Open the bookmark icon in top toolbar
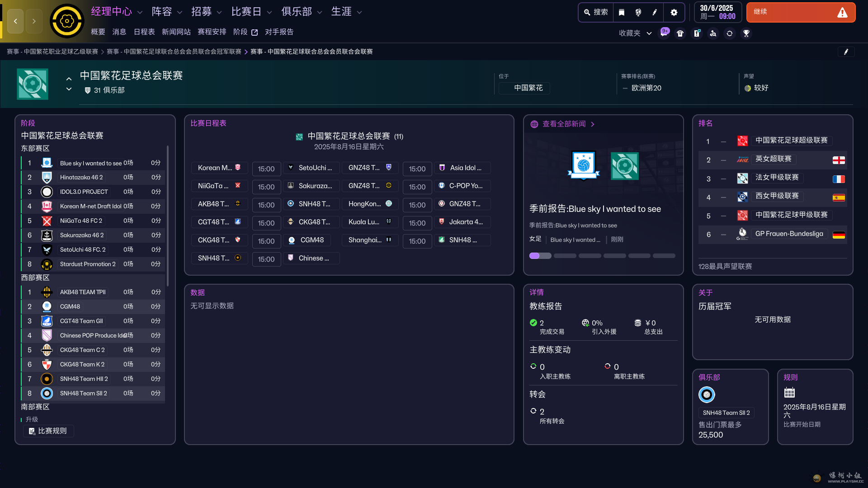The image size is (868, 488). tap(622, 12)
